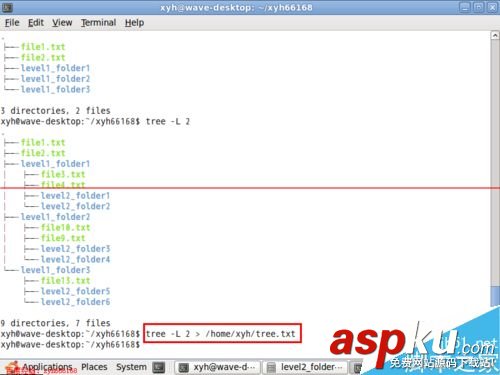This screenshot has height=375, width=500.
Task: Click the terminal launcher icon in panel
Action: pos(159,367)
